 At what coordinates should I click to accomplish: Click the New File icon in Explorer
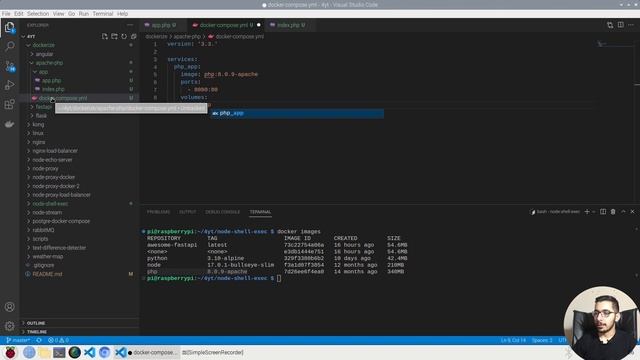click(x=104, y=37)
